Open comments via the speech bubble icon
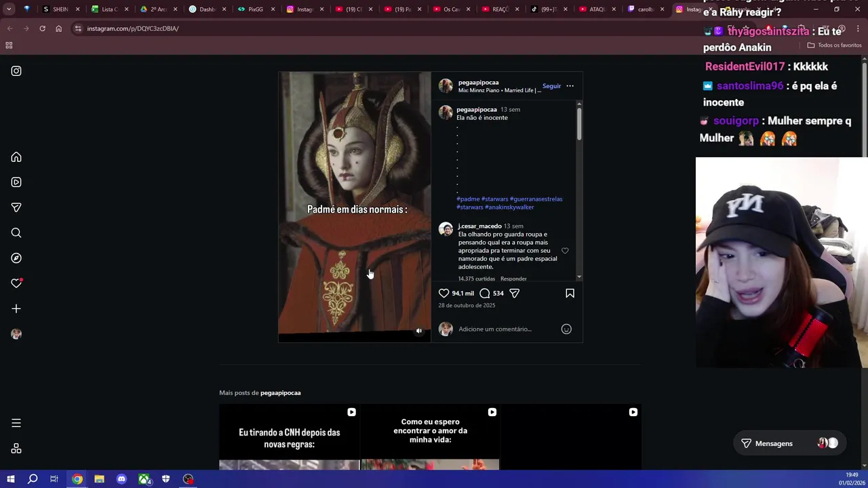 [x=485, y=293]
